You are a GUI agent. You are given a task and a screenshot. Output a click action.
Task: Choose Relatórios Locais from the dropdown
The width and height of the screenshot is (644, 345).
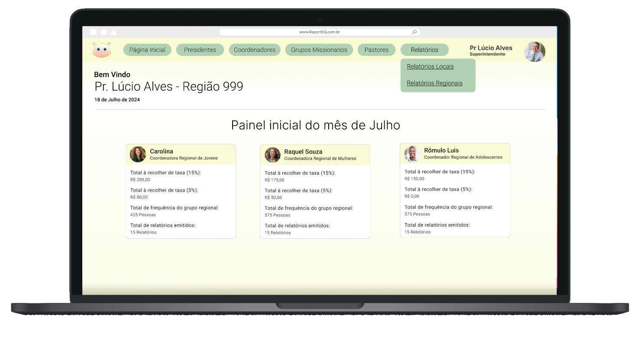(x=430, y=66)
